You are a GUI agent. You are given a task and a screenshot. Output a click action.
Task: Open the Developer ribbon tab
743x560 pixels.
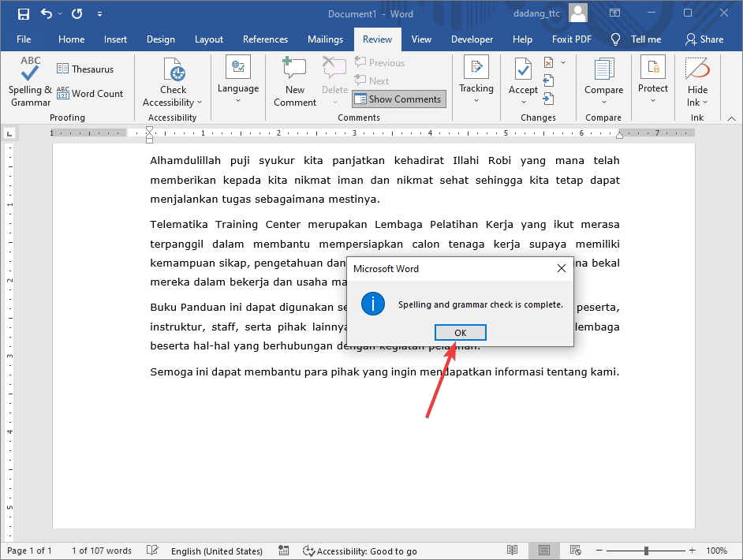click(x=472, y=39)
